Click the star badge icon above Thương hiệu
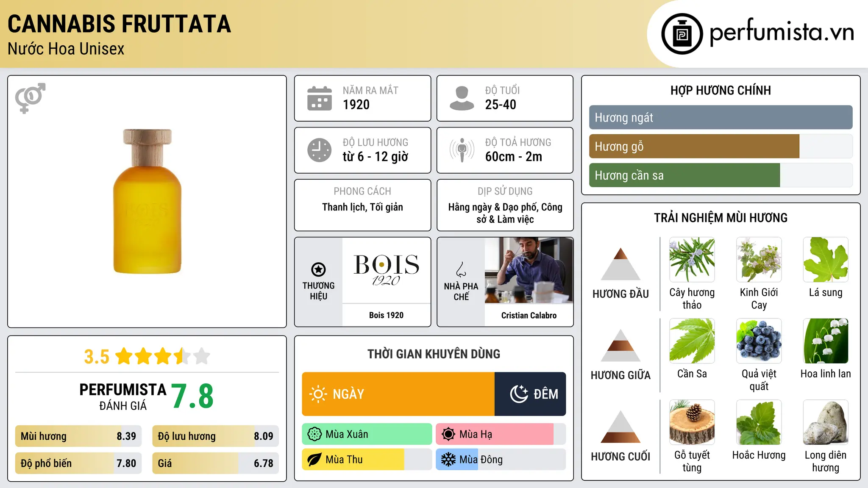868x488 pixels. [318, 269]
